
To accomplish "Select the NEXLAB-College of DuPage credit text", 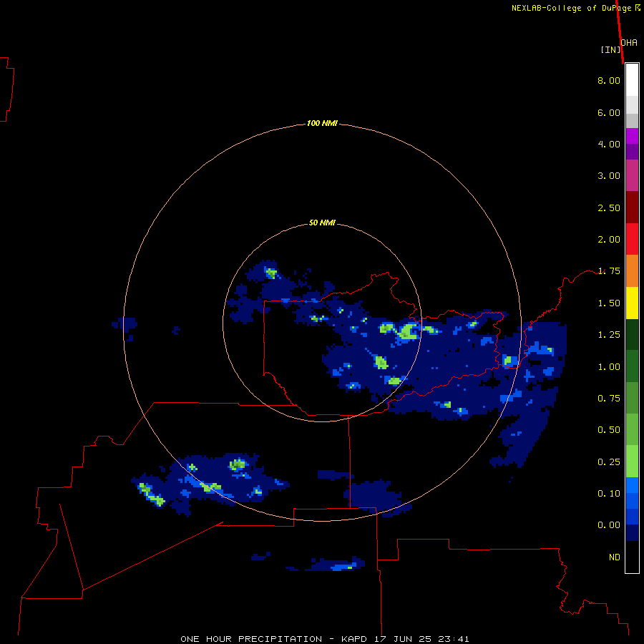I will (x=571, y=8).
